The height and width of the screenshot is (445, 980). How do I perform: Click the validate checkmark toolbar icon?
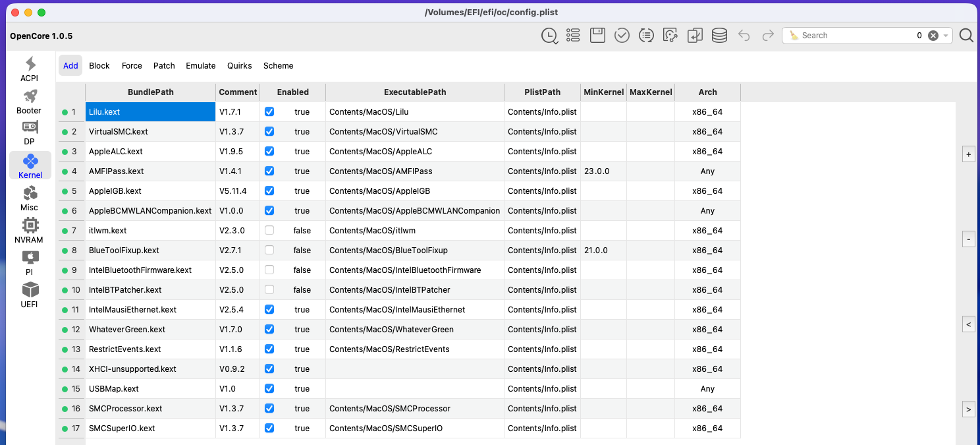622,36
